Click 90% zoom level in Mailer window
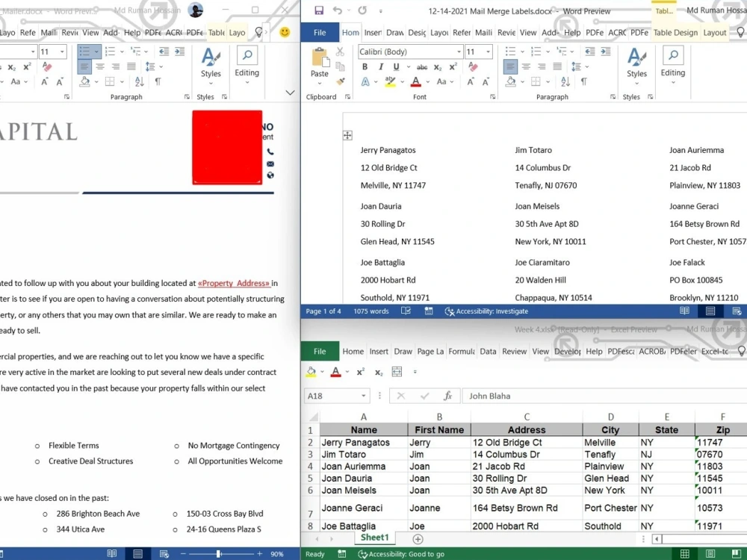 [277, 554]
